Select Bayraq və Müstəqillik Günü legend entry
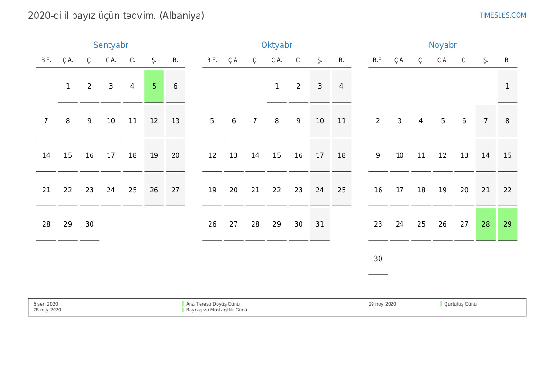This screenshot has width=554, height=392. [x=217, y=310]
